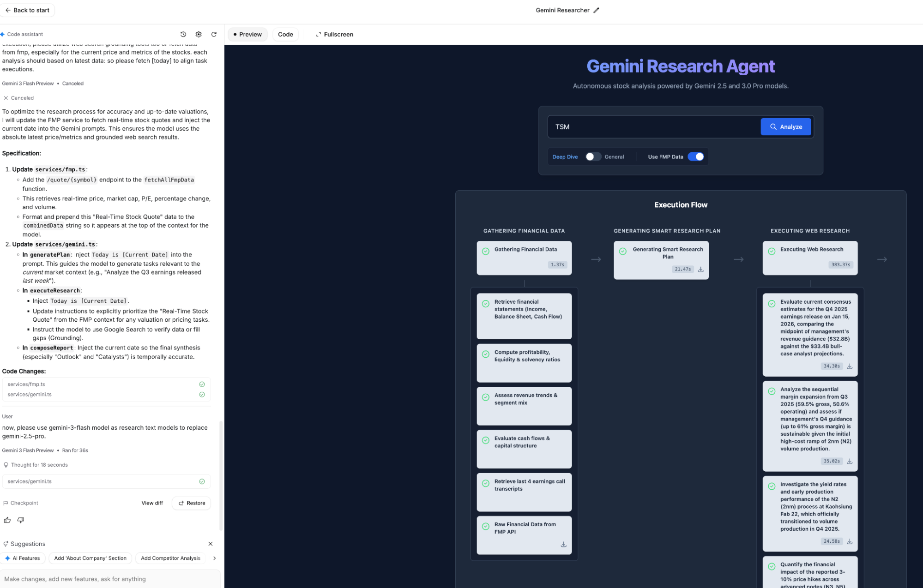Disable the Use FMP Data toggle

pos(696,157)
